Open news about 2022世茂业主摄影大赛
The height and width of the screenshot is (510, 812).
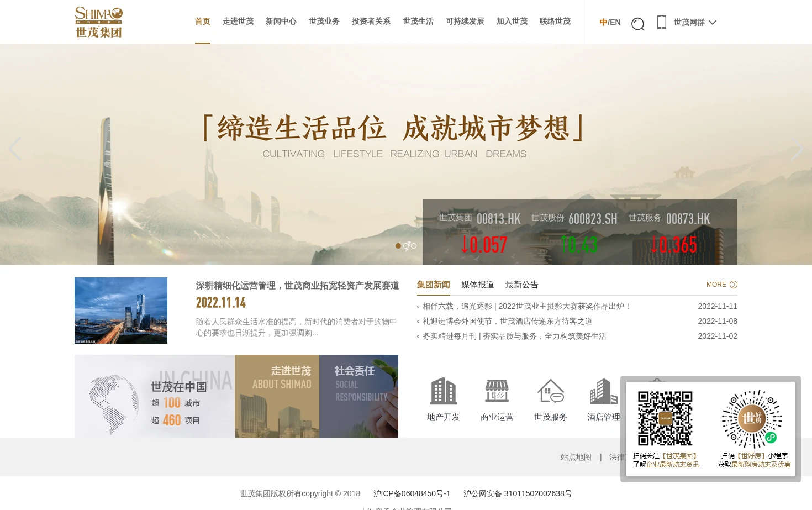click(527, 306)
